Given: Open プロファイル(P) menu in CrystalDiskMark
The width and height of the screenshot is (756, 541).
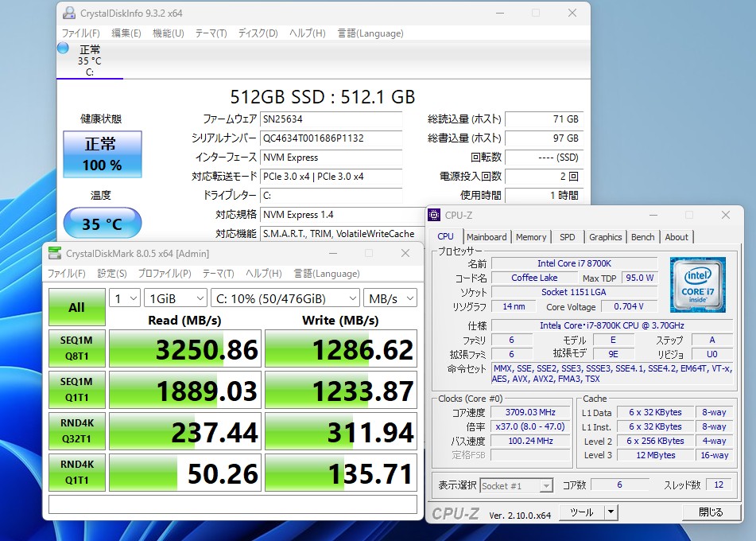Looking at the screenshot, I should coord(165,274).
